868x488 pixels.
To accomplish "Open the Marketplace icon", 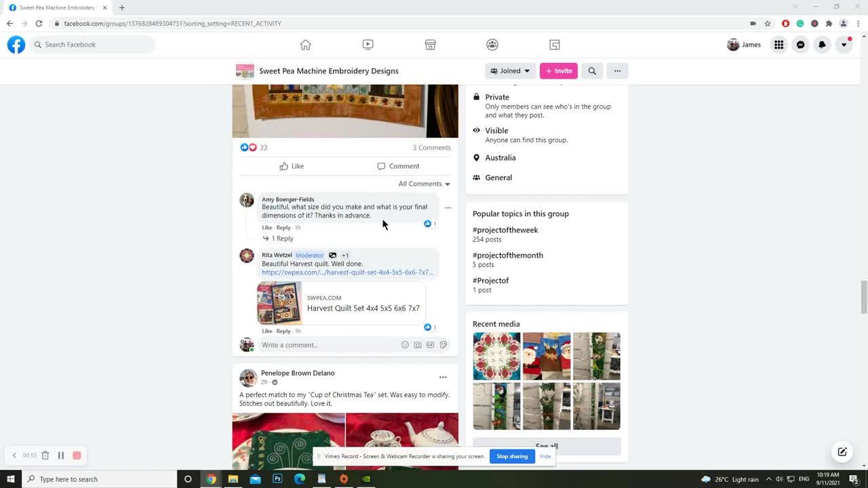I will click(430, 45).
